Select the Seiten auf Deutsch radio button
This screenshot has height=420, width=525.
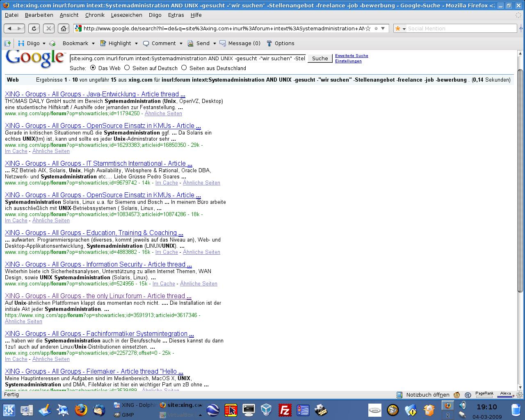click(127, 68)
